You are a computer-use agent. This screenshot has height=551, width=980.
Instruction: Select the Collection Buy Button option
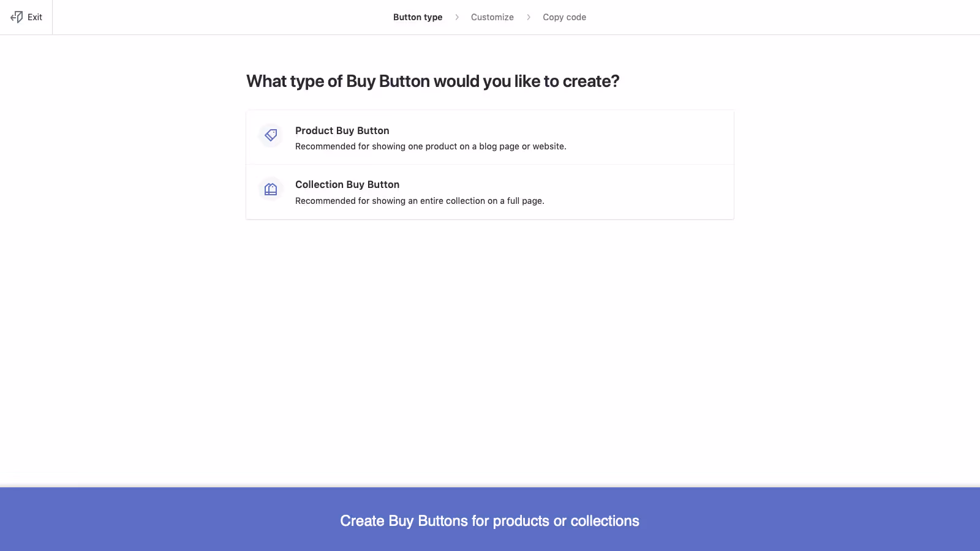tap(490, 192)
